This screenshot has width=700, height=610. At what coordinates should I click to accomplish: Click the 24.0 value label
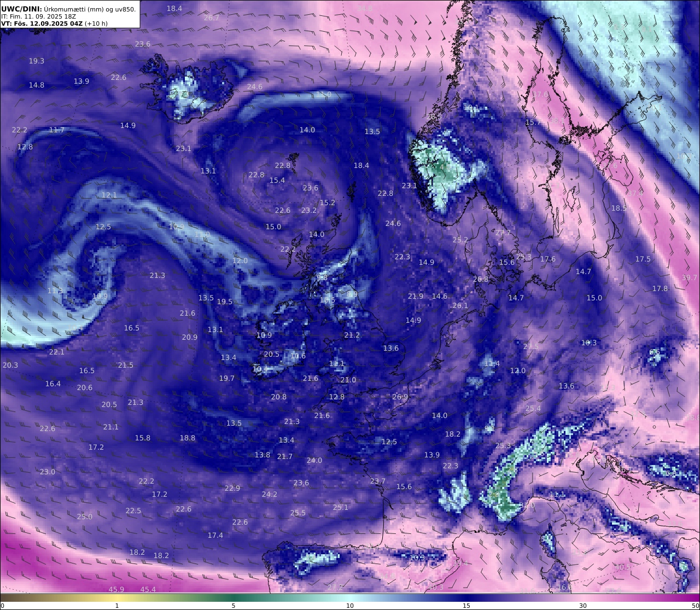pos(314,461)
